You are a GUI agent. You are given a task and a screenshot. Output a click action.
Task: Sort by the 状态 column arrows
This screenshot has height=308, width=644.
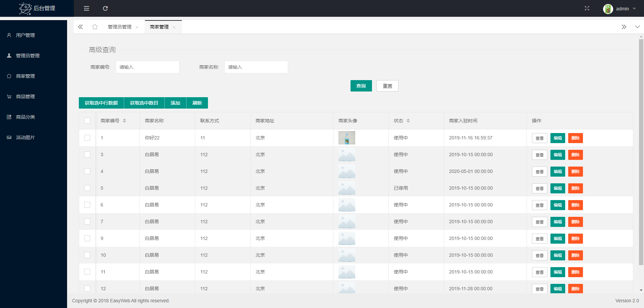click(408, 121)
